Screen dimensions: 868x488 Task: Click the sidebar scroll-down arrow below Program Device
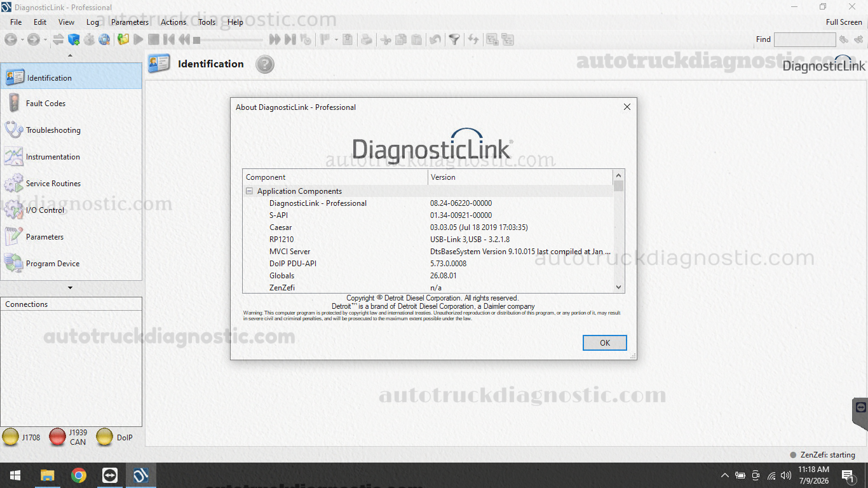click(x=70, y=288)
